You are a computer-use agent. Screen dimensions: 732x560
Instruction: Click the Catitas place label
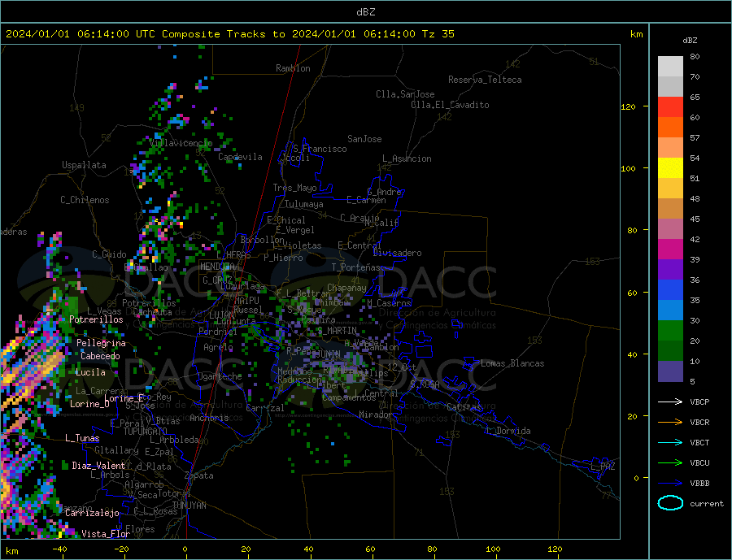[x=464, y=407]
